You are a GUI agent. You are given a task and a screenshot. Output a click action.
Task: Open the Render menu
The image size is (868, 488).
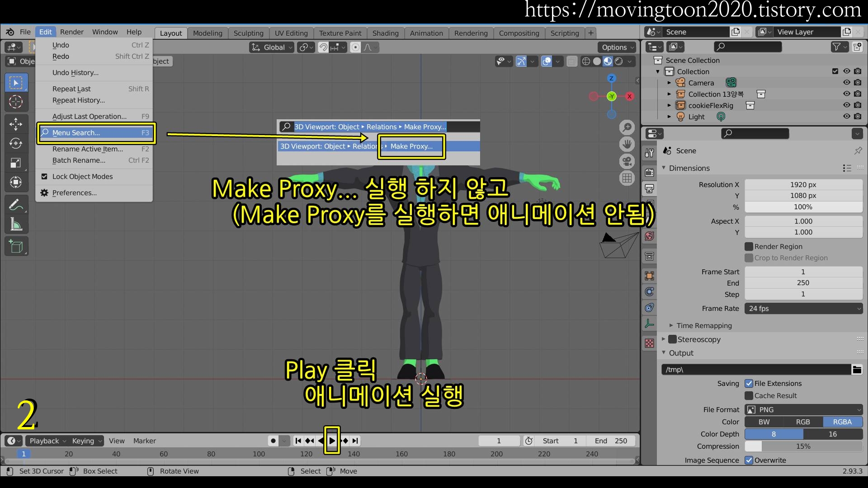click(x=72, y=32)
